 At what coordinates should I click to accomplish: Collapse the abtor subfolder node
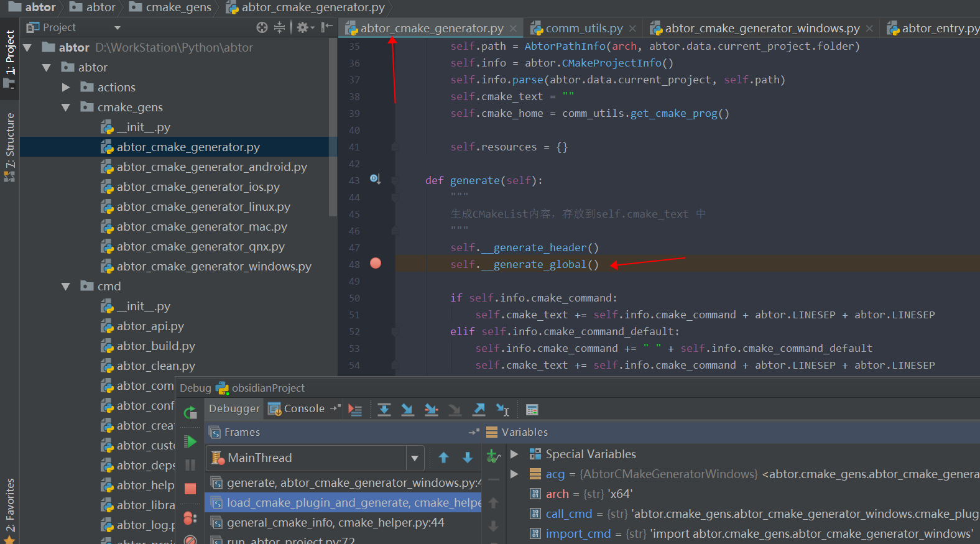[x=47, y=67]
